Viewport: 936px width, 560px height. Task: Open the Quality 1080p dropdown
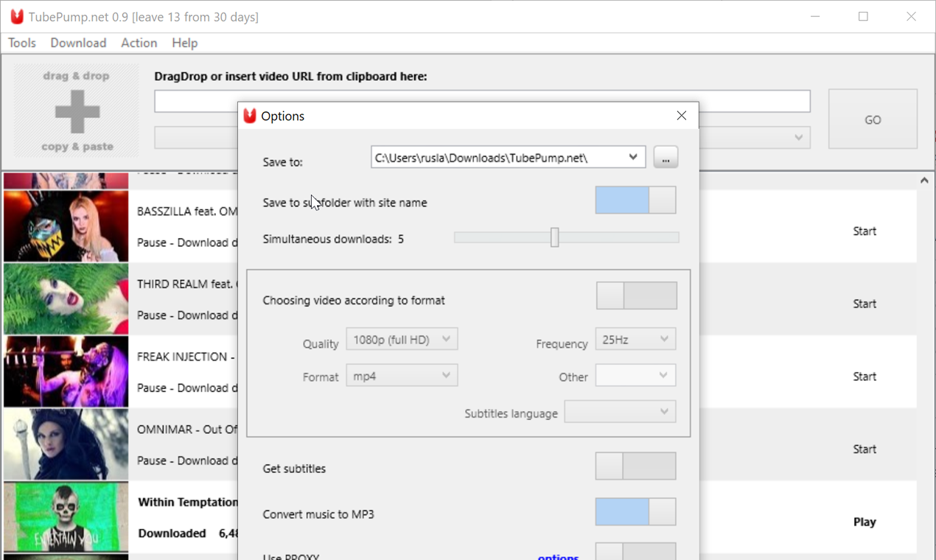(402, 339)
